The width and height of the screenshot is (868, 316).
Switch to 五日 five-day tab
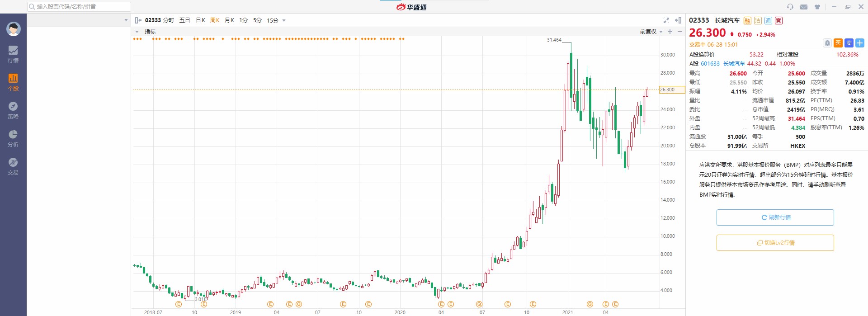tap(184, 20)
